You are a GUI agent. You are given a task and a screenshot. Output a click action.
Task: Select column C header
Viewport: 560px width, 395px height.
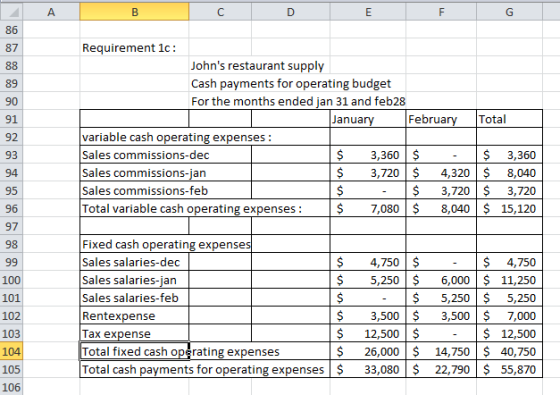pyautogui.click(x=220, y=12)
